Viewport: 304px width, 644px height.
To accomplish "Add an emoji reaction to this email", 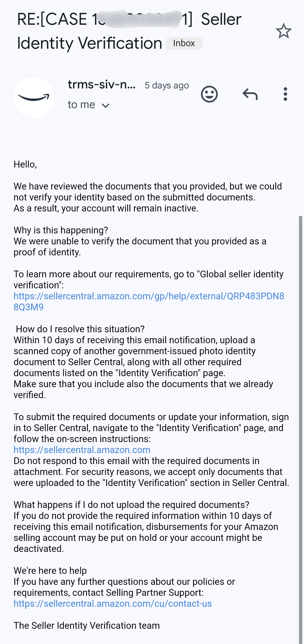I will [x=209, y=94].
